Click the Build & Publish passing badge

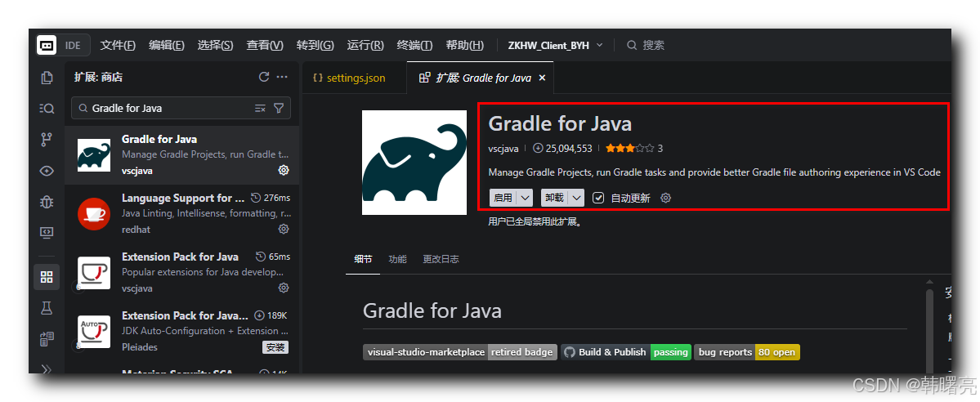pos(625,352)
